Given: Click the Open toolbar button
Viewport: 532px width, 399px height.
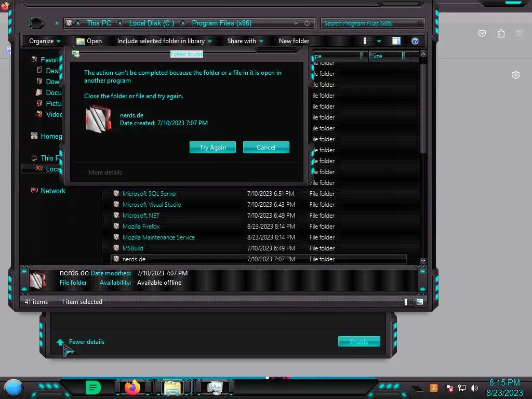Looking at the screenshot, I should tap(89, 41).
